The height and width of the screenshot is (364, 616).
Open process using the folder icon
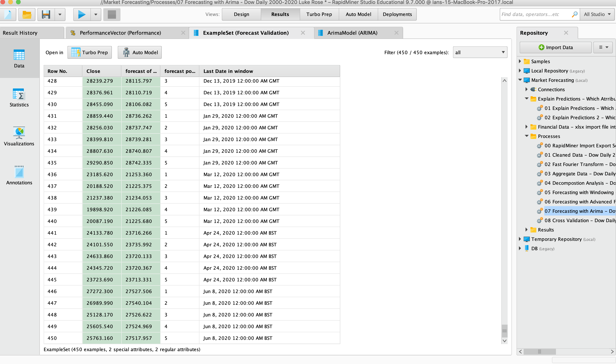(27, 14)
